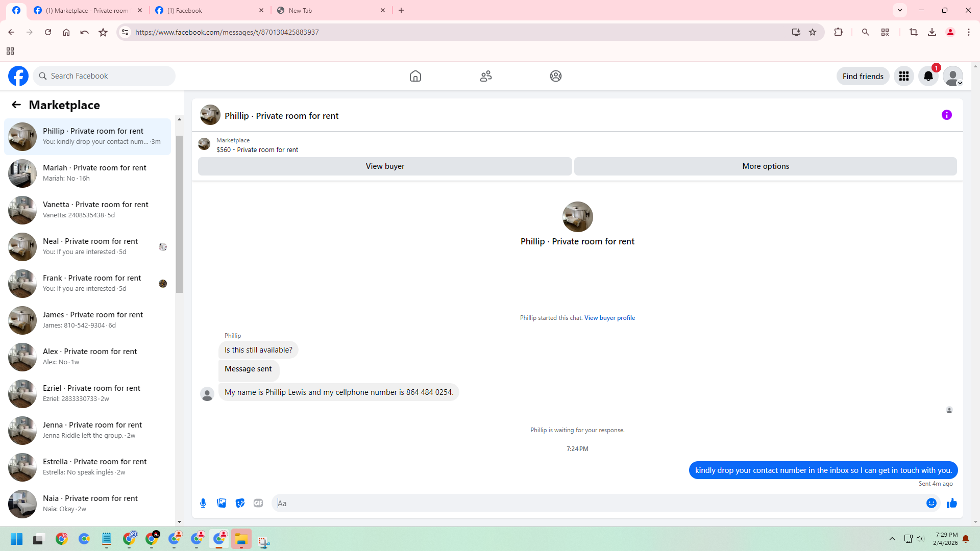The image size is (980, 551).
Task: Go to Facebook Home icon
Action: point(415,76)
